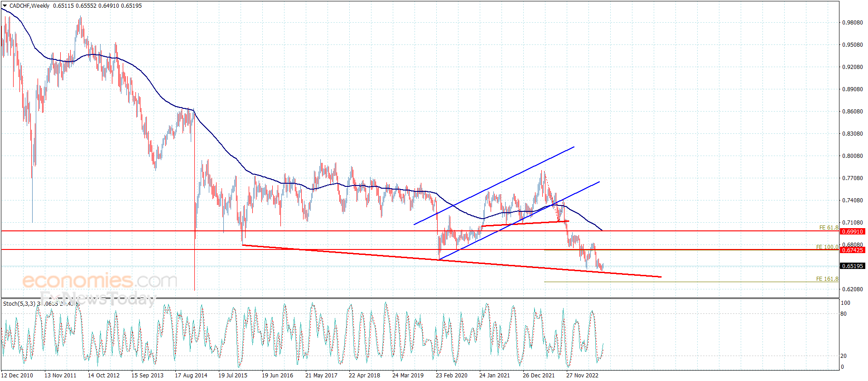Click the 27 Nov 2022 date label
The image size is (868, 381).
pyautogui.click(x=582, y=375)
